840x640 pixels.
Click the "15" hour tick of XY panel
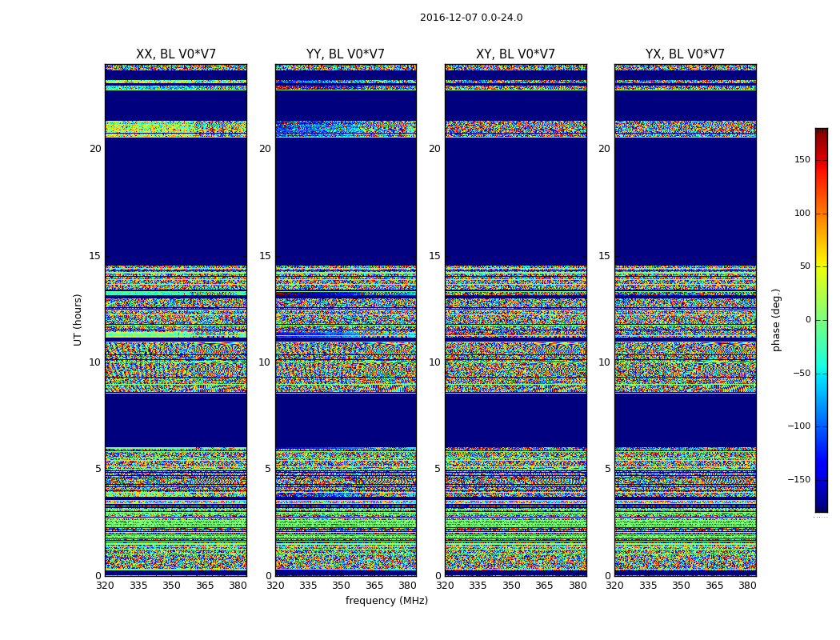[x=435, y=256]
